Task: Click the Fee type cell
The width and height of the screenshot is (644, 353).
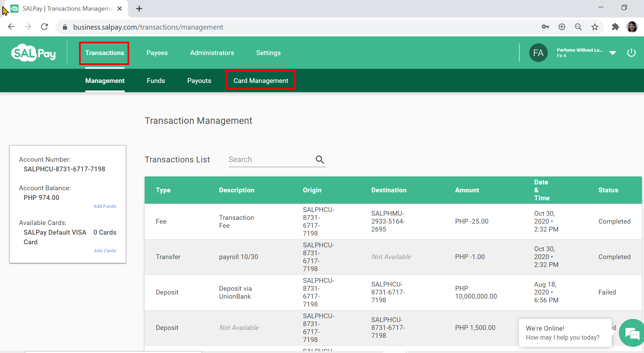Action: [x=161, y=222]
